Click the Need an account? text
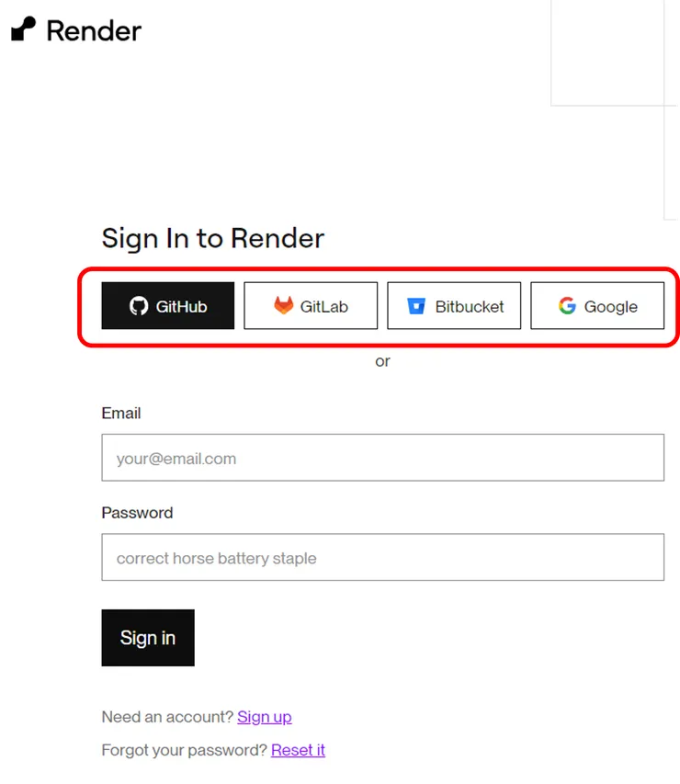This screenshot has width=680, height=784. coord(167,717)
